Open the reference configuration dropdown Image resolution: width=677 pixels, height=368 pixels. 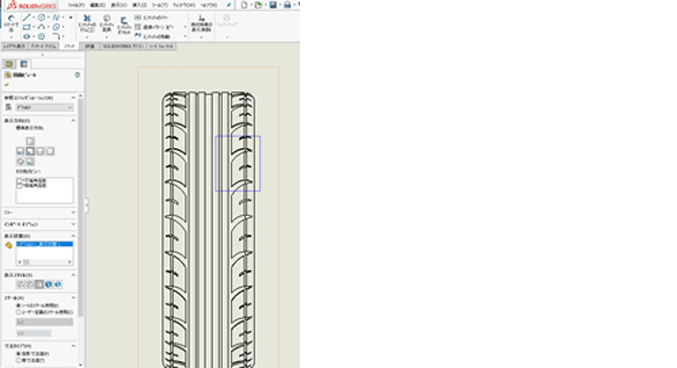point(44,107)
